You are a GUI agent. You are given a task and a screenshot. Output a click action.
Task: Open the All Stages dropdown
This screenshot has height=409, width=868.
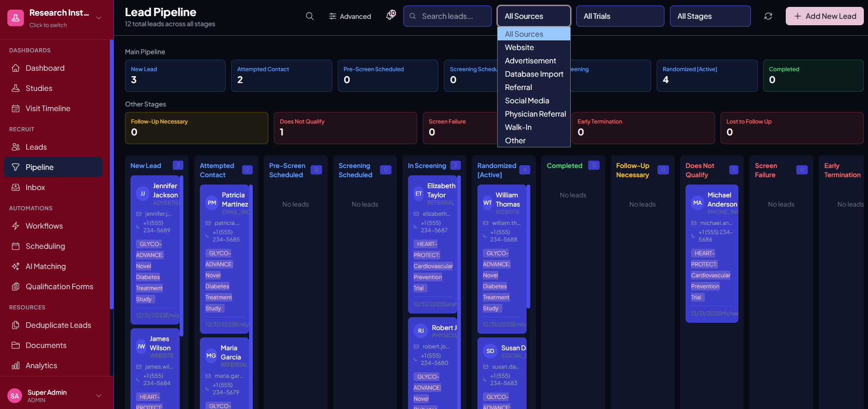click(710, 16)
